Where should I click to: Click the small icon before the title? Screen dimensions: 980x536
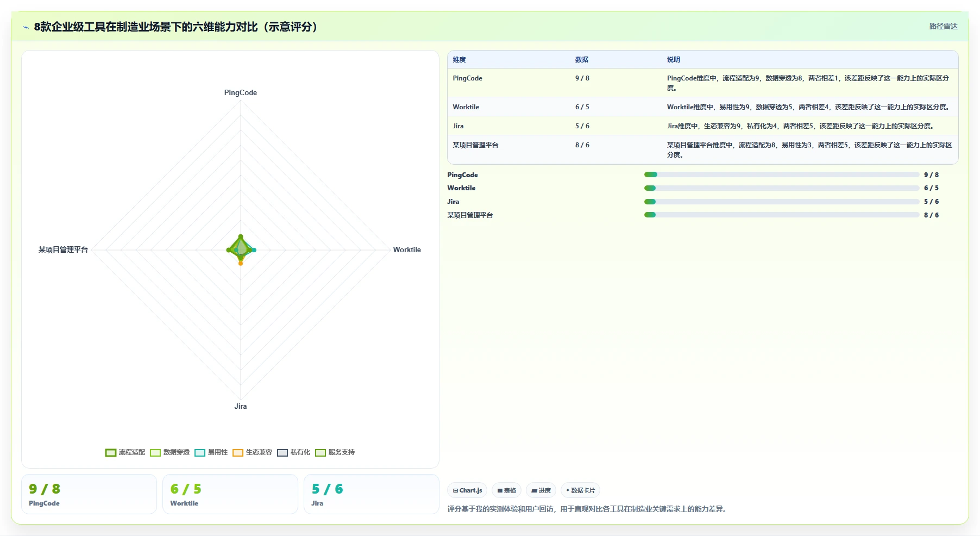(x=26, y=27)
